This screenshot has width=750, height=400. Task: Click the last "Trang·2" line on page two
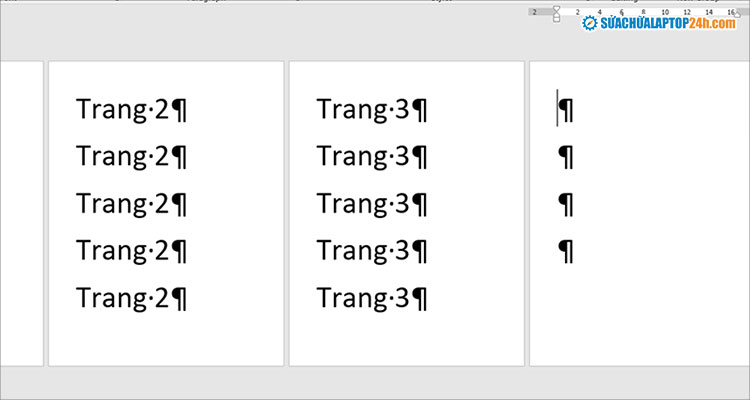click(x=131, y=298)
